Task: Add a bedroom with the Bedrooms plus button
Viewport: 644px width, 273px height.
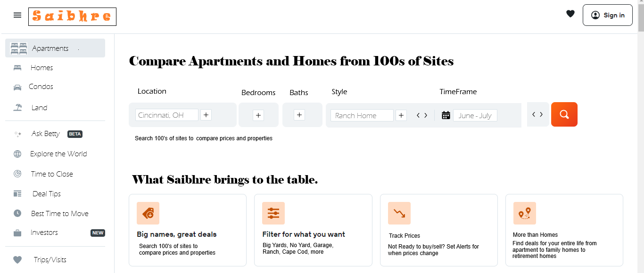Action: [x=258, y=115]
